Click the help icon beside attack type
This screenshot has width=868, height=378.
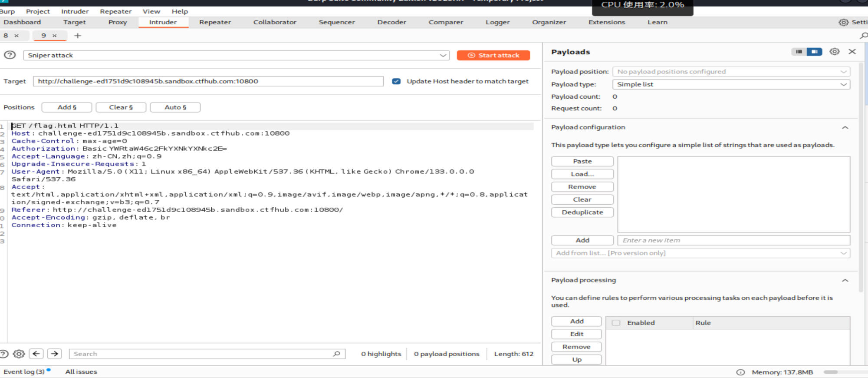coord(10,55)
